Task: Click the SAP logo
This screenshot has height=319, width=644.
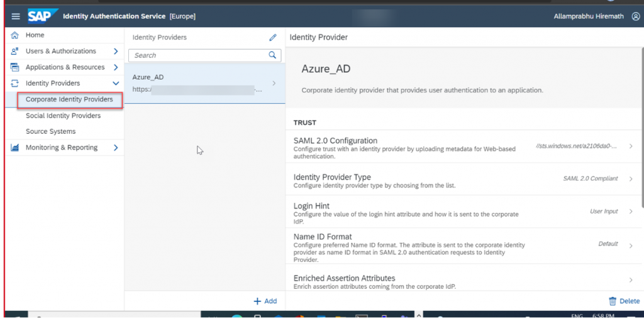Action: pos(43,16)
